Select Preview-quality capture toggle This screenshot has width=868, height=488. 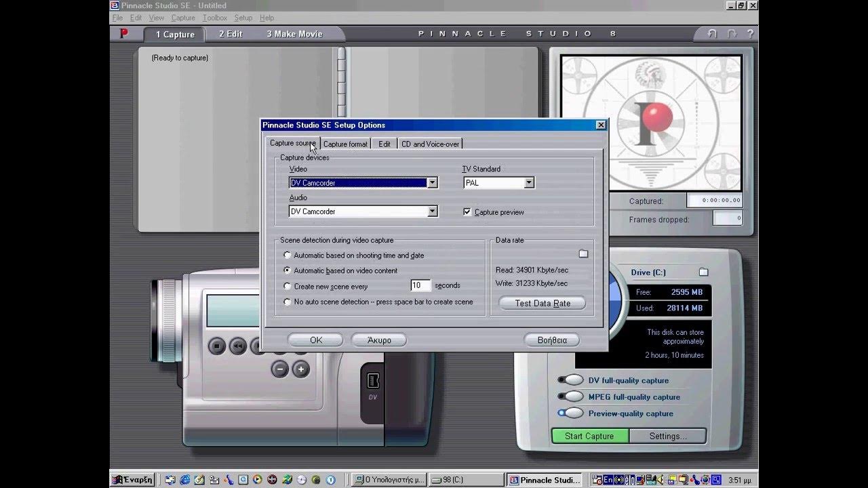coord(571,413)
